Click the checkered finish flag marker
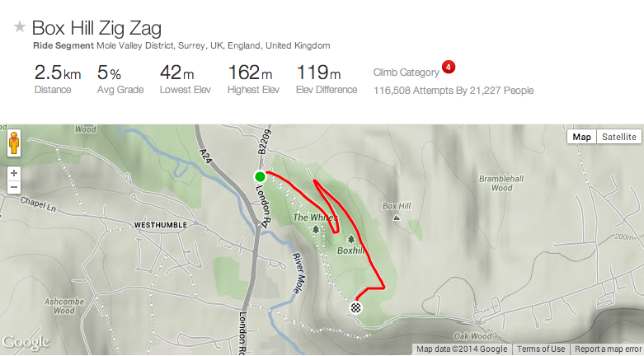This screenshot has width=644, height=356. pyautogui.click(x=355, y=308)
